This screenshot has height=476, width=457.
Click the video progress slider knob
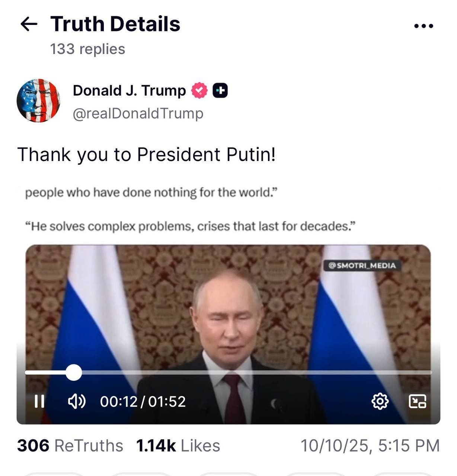74,372
